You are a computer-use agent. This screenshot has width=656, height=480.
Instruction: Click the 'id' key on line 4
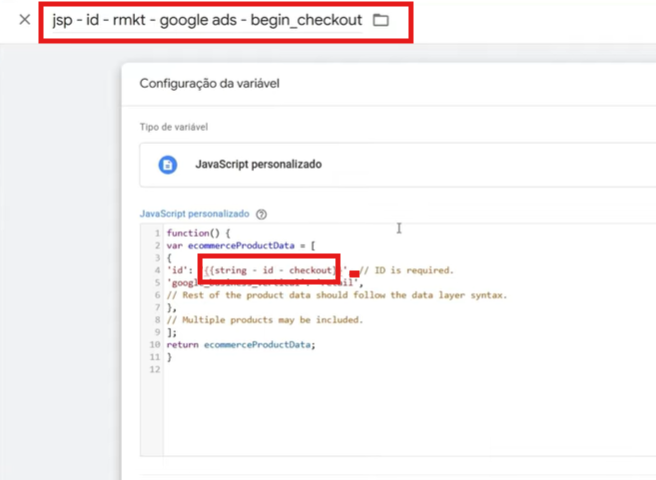177,270
